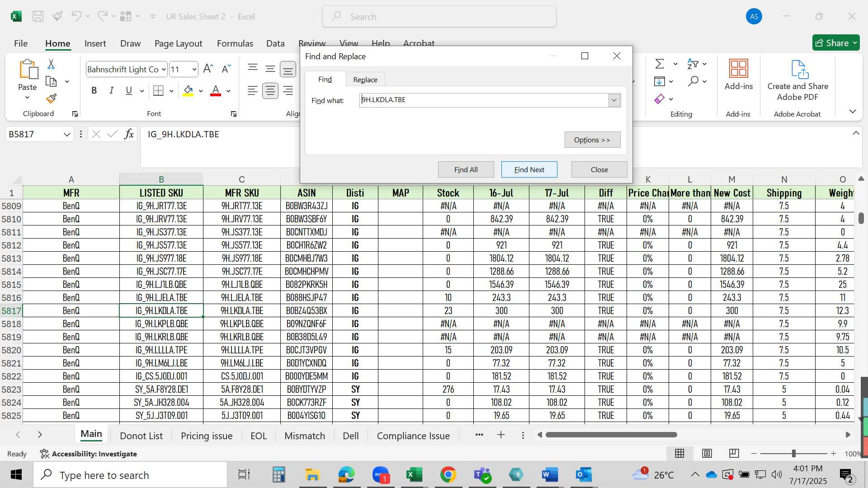Open Microsoft Word from taskbar
The width and height of the screenshot is (868, 488).
(x=550, y=475)
